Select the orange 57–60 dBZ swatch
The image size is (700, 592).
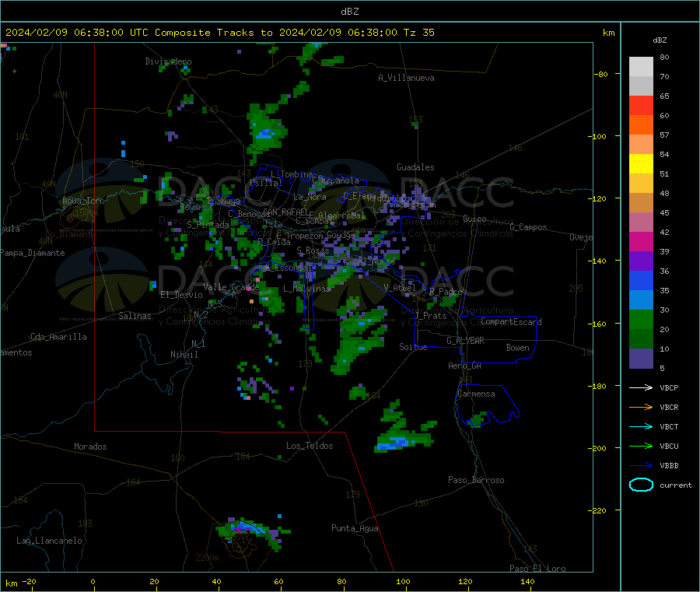point(641,125)
